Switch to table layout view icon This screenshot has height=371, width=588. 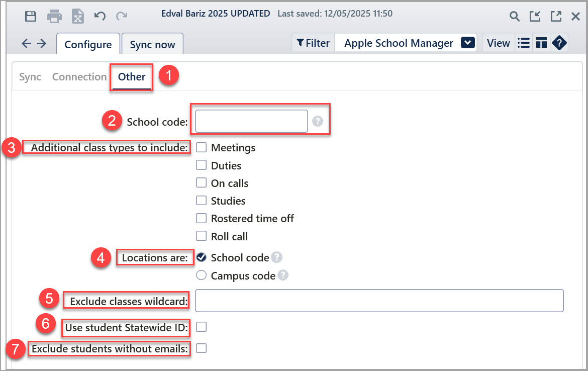pyautogui.click(x=541, y=43)
